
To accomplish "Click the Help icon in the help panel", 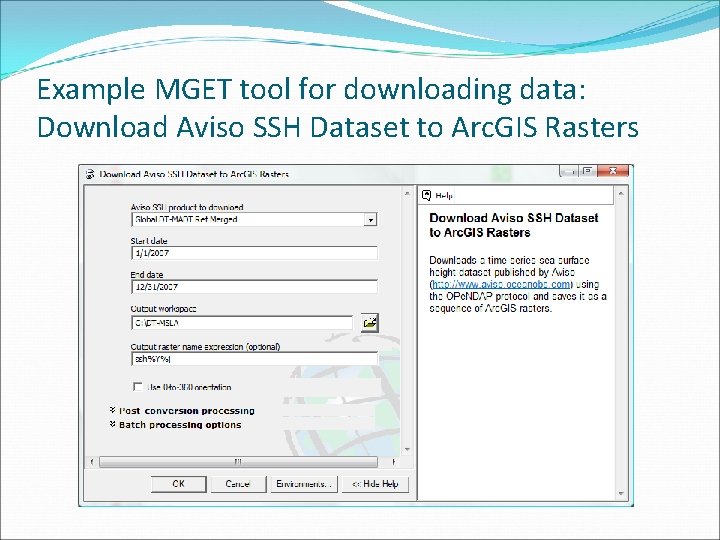I will (x=427, y=195).
